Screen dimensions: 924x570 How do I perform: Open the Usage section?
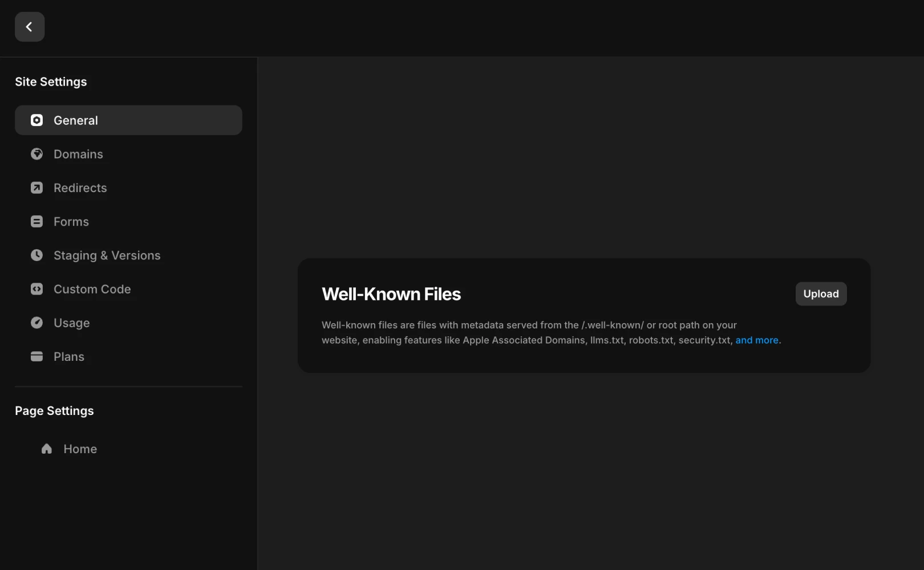(128, 323)
